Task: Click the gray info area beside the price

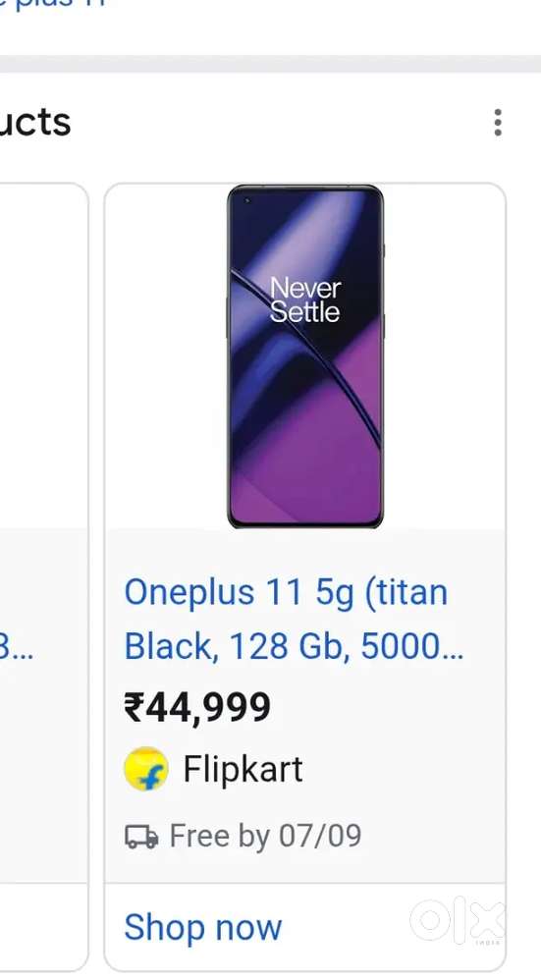Action: point(387,708)
